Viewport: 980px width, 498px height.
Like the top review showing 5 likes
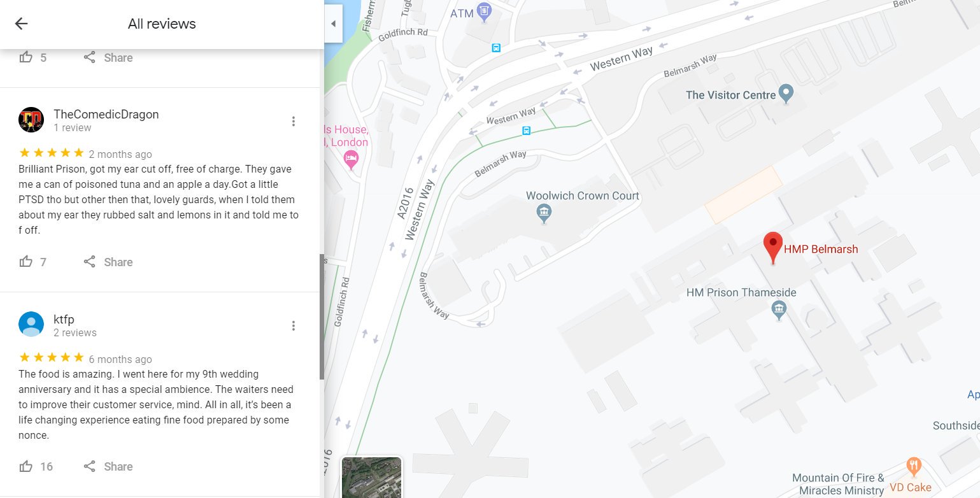click(26, 57)
